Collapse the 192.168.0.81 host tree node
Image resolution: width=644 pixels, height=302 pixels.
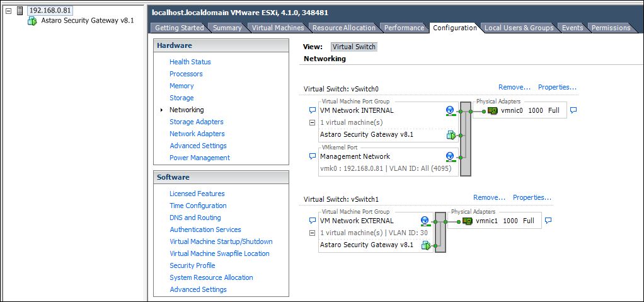pos(8,11)
